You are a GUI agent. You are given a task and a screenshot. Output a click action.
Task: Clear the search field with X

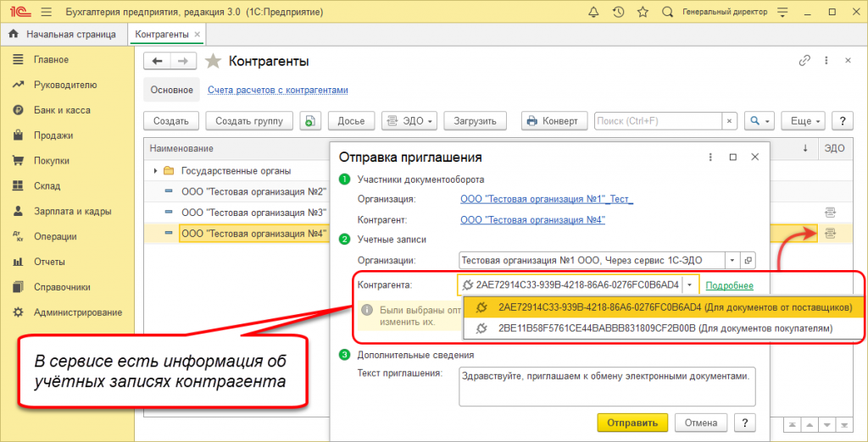(x=729, y=120)
